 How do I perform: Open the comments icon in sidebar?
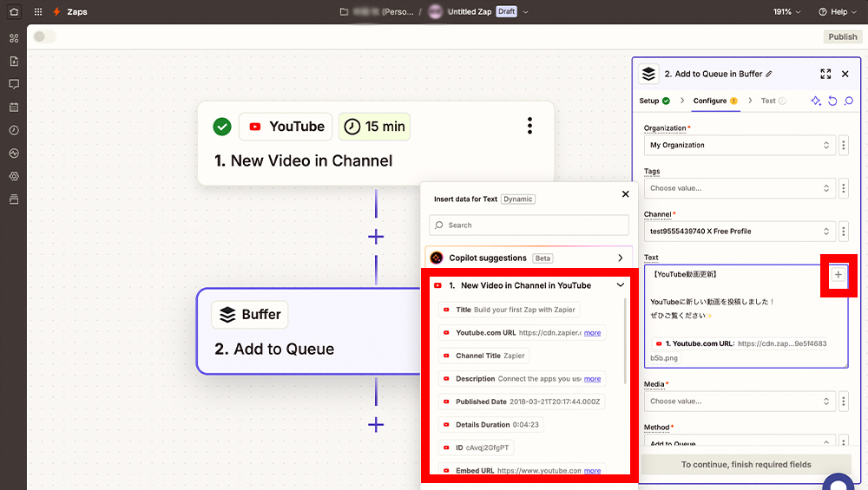pos(14,84)
